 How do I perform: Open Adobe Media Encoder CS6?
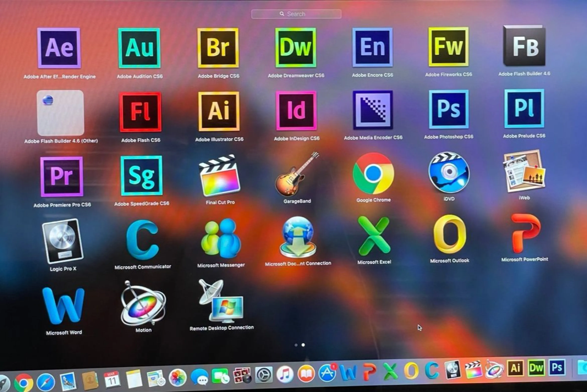click(x=373, y=110)
